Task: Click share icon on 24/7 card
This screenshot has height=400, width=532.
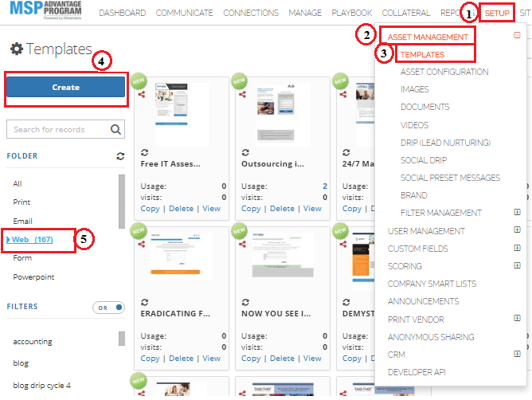Action: tap(343, 94)
